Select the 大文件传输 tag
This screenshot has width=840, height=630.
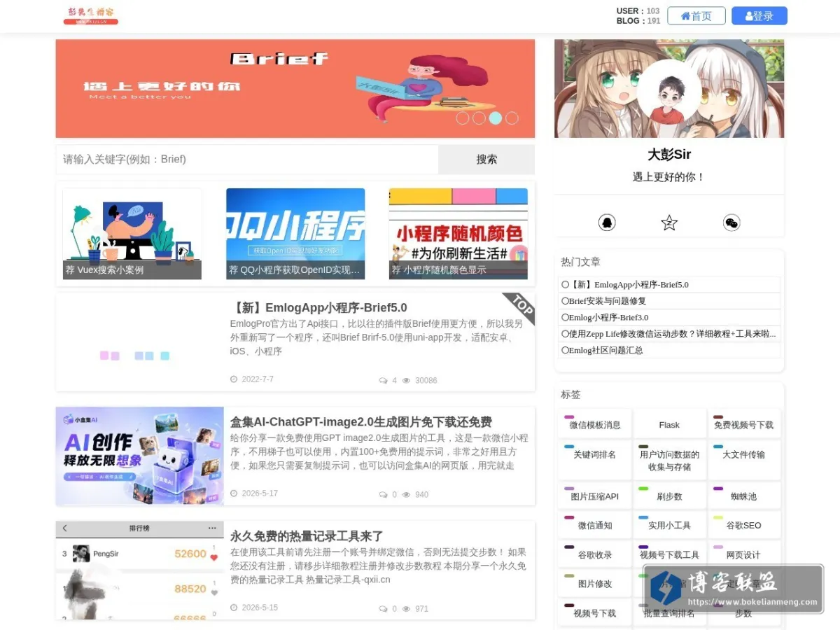743,460
